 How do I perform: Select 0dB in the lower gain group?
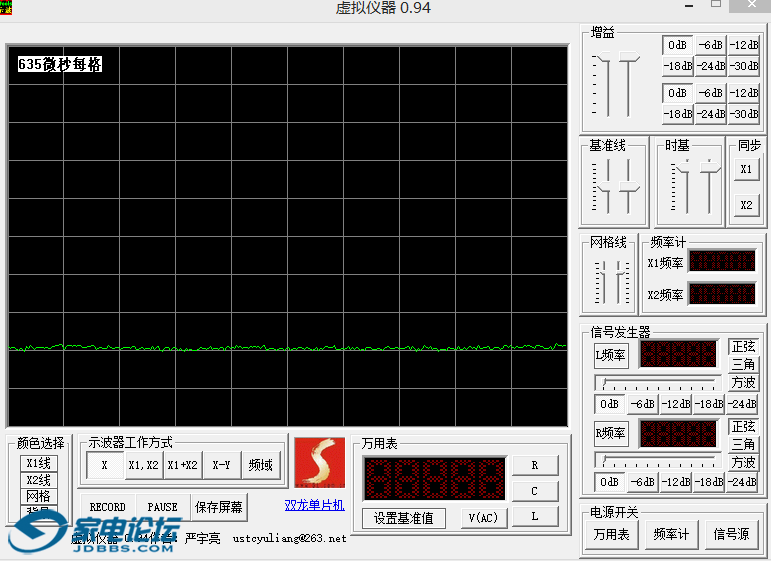[678, 93]
